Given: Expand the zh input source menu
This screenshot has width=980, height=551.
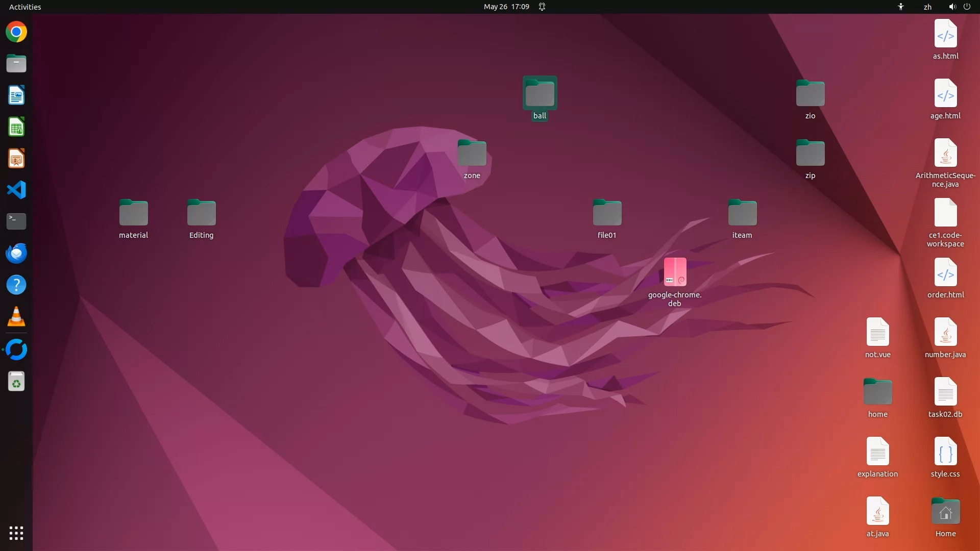Looking at the screenshot, I should (x=927, y=7).
